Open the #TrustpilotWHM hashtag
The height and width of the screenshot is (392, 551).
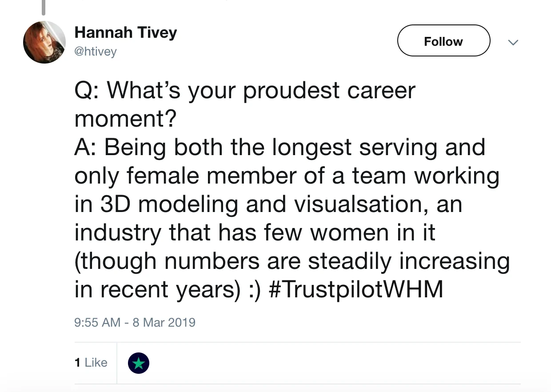click(356, 289)
